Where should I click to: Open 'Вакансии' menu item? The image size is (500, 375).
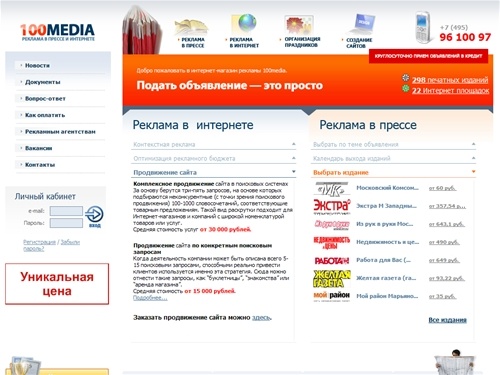(38, 148)
